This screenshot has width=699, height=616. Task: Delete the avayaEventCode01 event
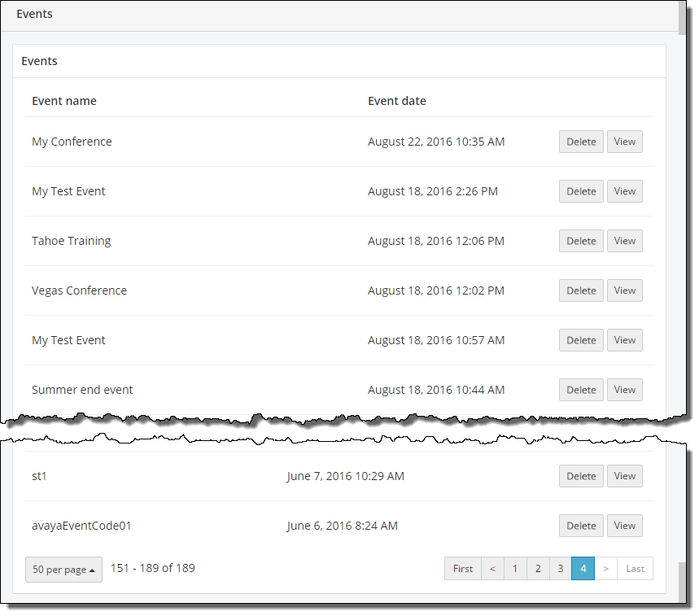coord(581,526)
